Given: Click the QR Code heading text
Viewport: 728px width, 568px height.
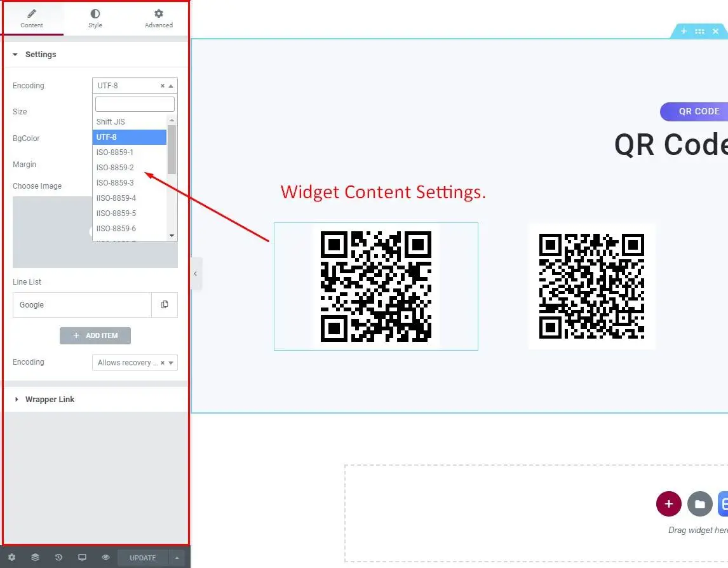Looking at the screenshot, I should pyautogui.click(x=671, y=145).
